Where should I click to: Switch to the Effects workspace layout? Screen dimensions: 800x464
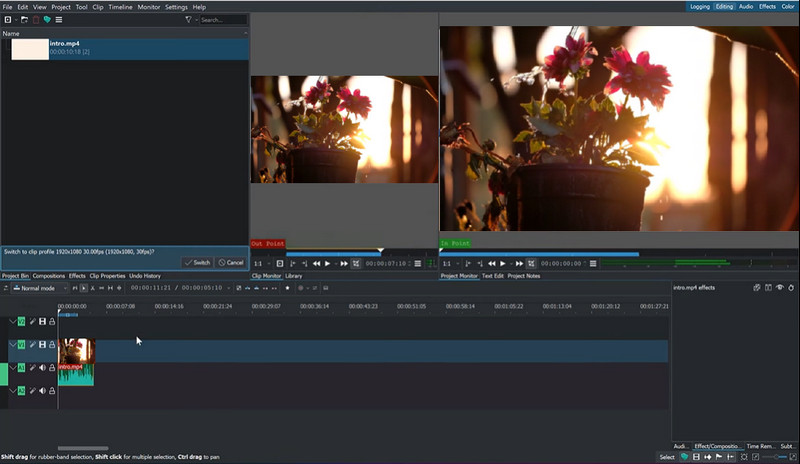tap(767, 7)
